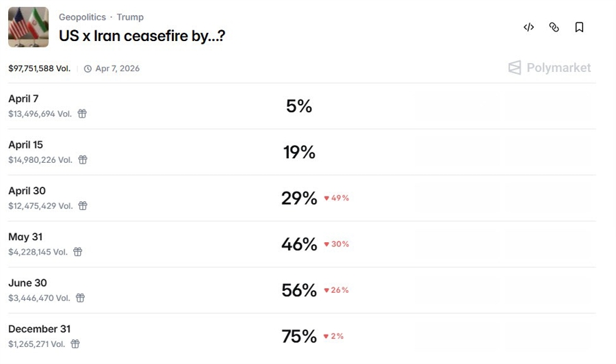Screen dimensions: 616x364
Task: Click the 46% probability for May 31
Action: pyautogui.click(x=299, y=244)
